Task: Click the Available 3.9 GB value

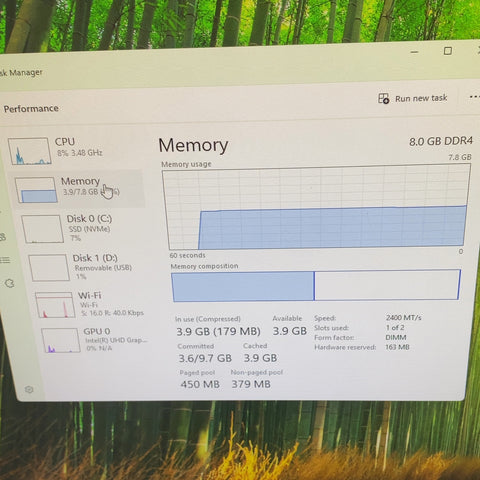Action: click(x=290, y=331)
